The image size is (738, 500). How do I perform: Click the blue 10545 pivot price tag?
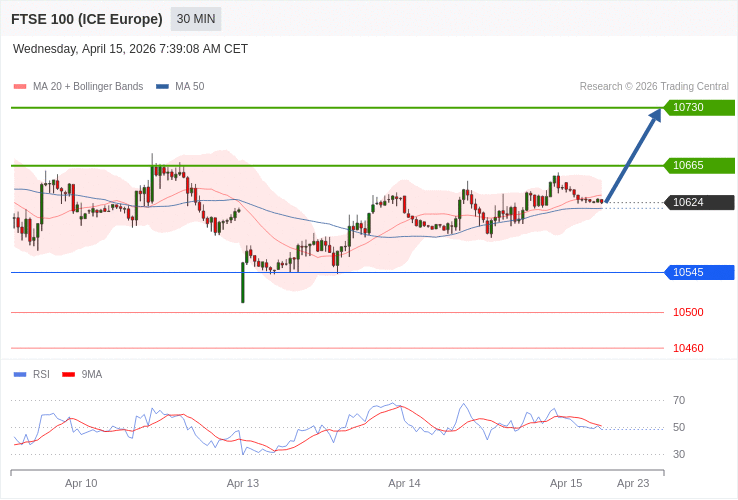click(x=699, y=272)
